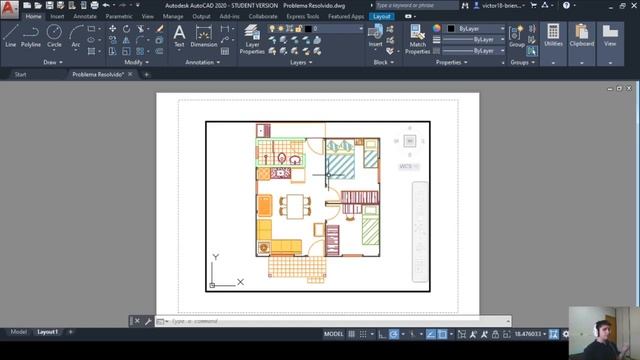Viewport: 640px width, 360px height.
Task: Toggle object snap tracking in status bar
Action: click(431, 334)
